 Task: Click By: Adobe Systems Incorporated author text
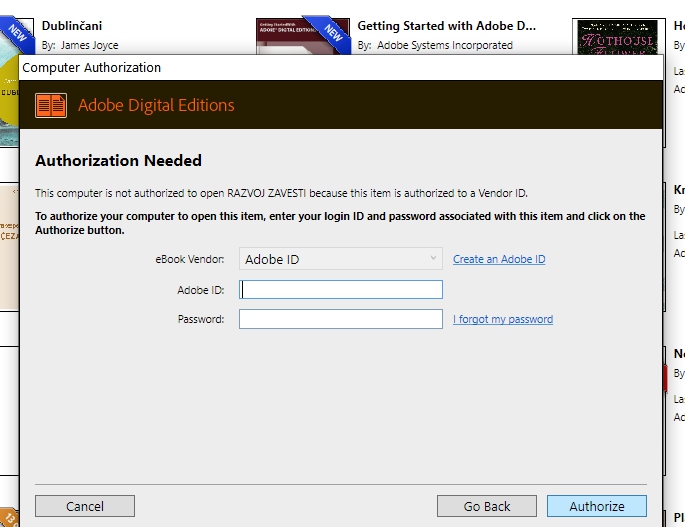pos(435,45)
